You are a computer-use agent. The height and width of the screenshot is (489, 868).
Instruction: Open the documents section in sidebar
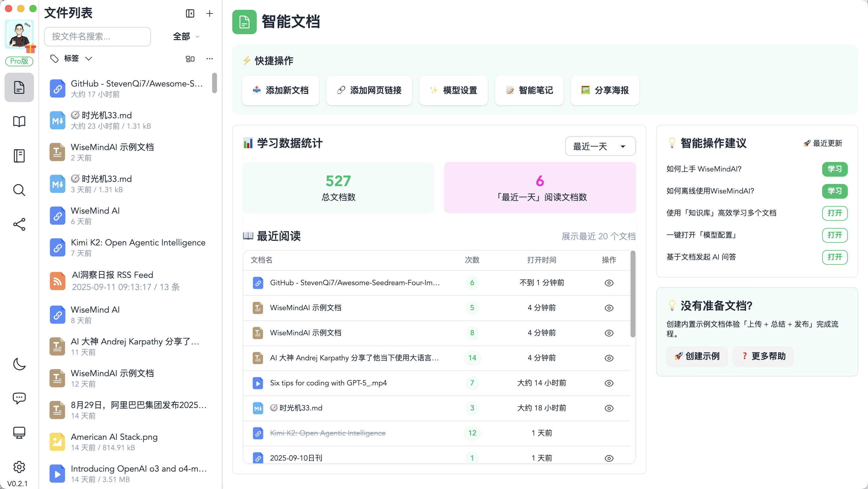[x=19, y=88]
